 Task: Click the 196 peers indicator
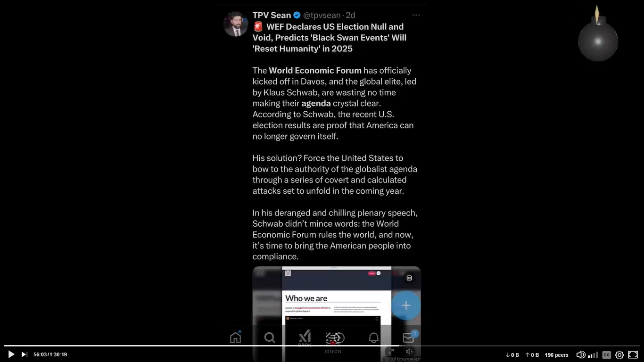click(556, 355)
